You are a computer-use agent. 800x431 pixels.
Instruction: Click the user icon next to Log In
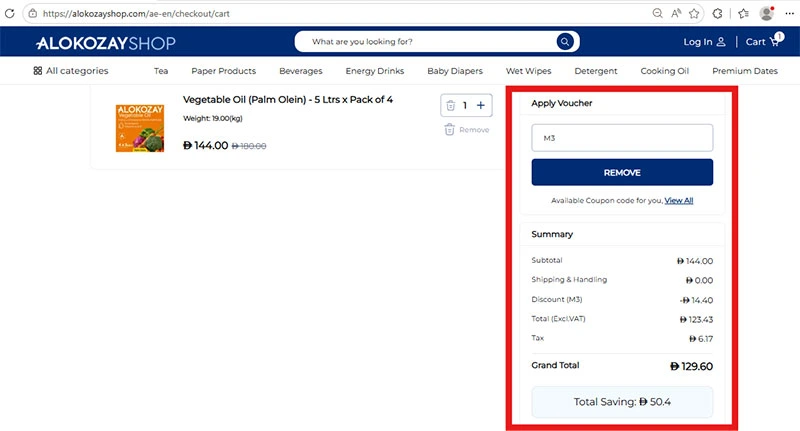[721, 42]
